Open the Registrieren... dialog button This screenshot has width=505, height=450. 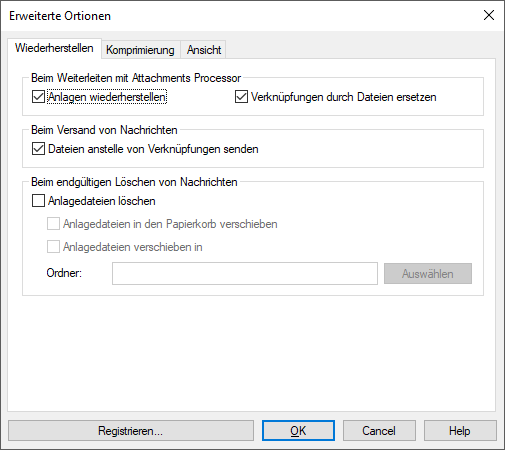131,431
